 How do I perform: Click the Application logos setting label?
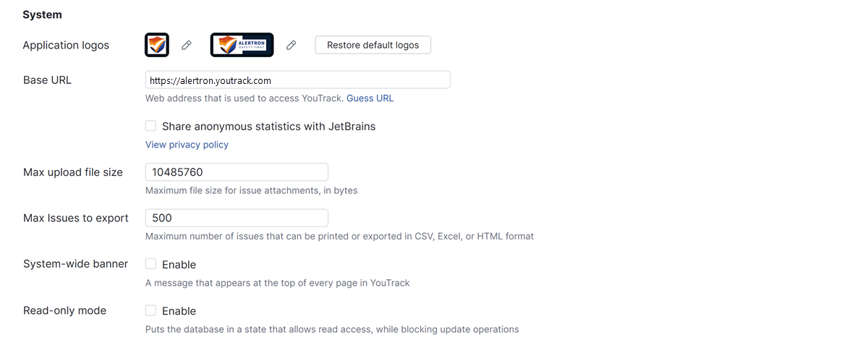pos(66,46)
